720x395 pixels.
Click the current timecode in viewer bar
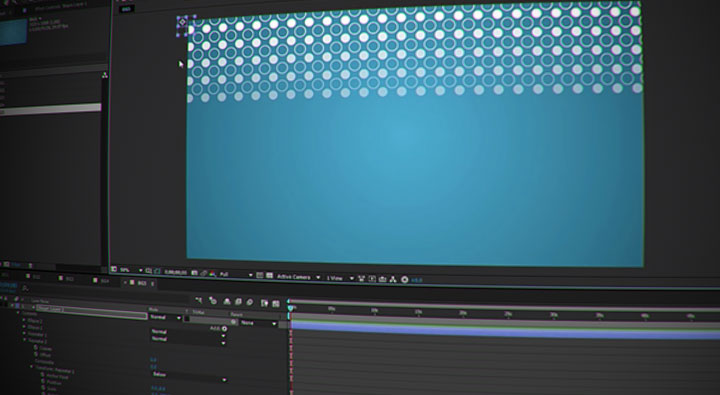click(175, 272)
